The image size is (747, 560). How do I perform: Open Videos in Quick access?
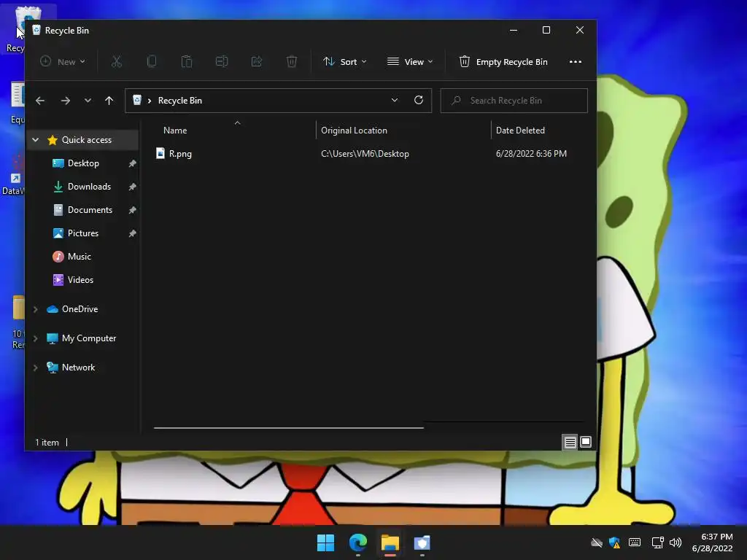pyautogui.click(x=80, y=280)
